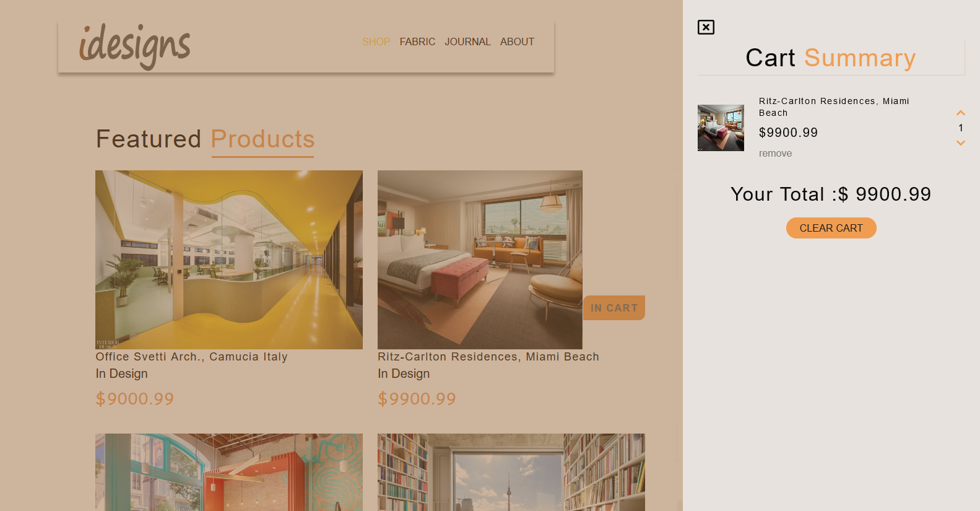Select the Office Svetti Arch., Camucia Italy title
The height and width of the screenshot is (511, 980).
[x=191, y=357]
